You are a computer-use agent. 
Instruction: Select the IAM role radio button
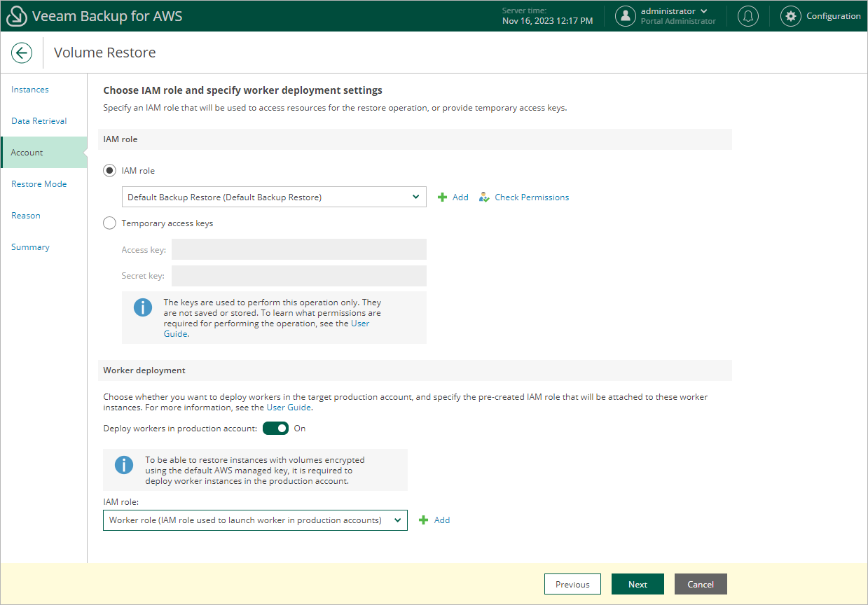click(109, 170)
